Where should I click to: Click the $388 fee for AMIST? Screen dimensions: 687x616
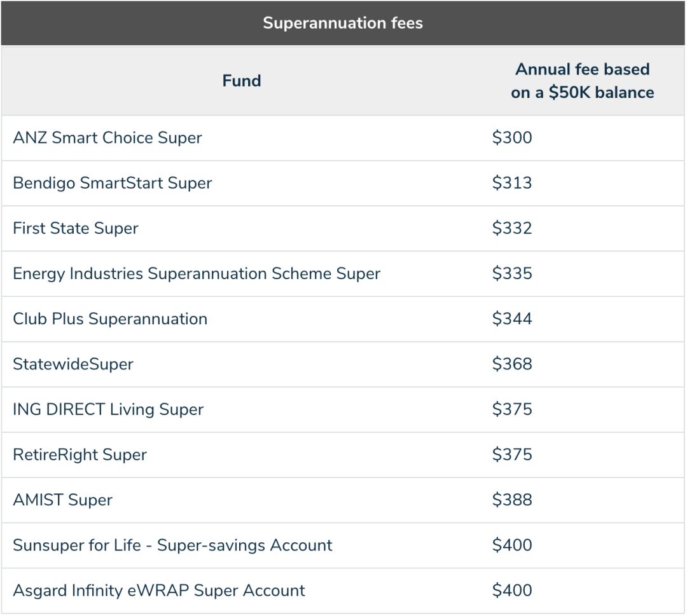point(512,500)
